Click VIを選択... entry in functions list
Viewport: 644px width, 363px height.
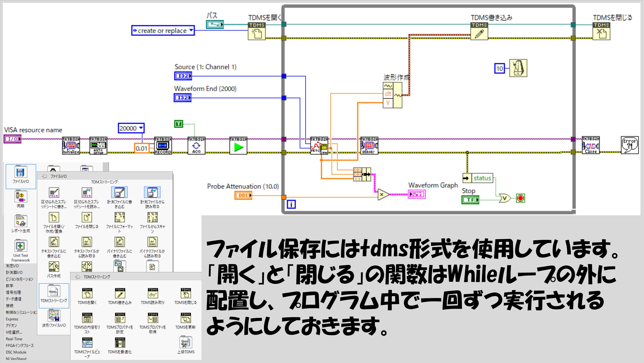(x=14, y=332)
